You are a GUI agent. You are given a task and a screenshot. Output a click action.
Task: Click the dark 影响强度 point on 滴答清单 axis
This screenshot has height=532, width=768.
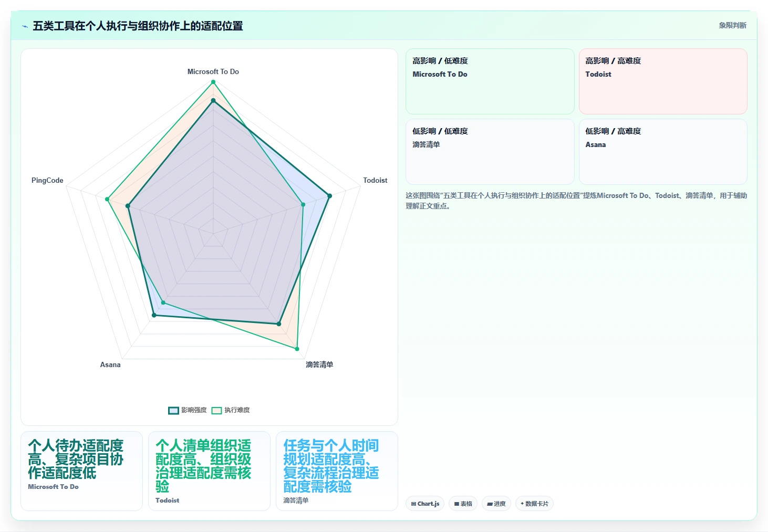tap(279, 324)
